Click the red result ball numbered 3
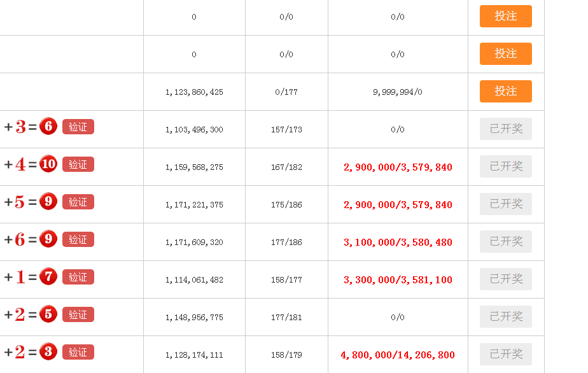Viewport: 588px width, 373px height. coord(48,351)
